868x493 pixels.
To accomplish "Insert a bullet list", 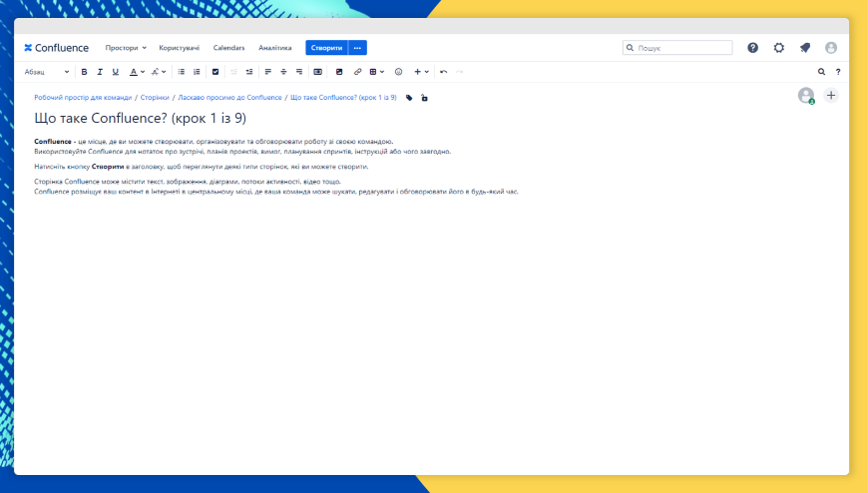I will point(181,72).
